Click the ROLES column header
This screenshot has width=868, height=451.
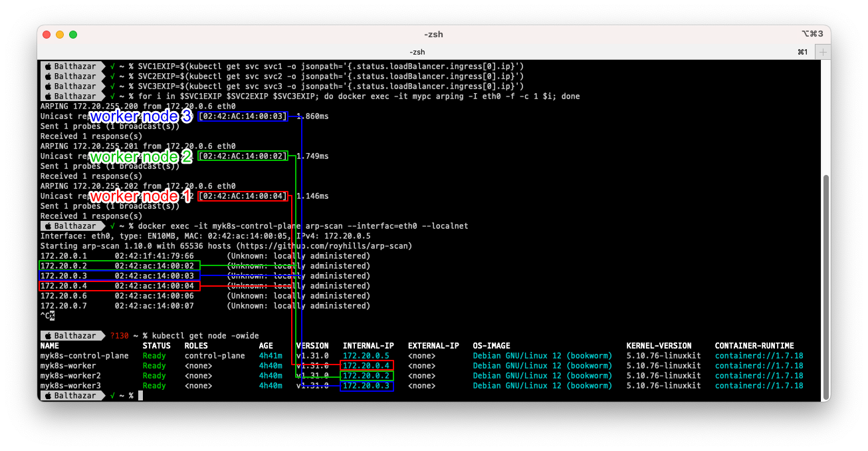coord(196,346)
